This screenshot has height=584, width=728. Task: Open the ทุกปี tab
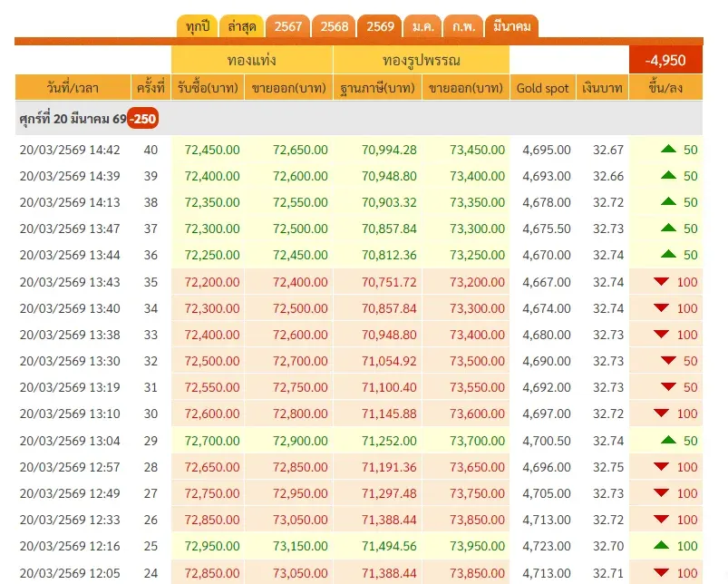pyautogui.click(x=197, y=26)
